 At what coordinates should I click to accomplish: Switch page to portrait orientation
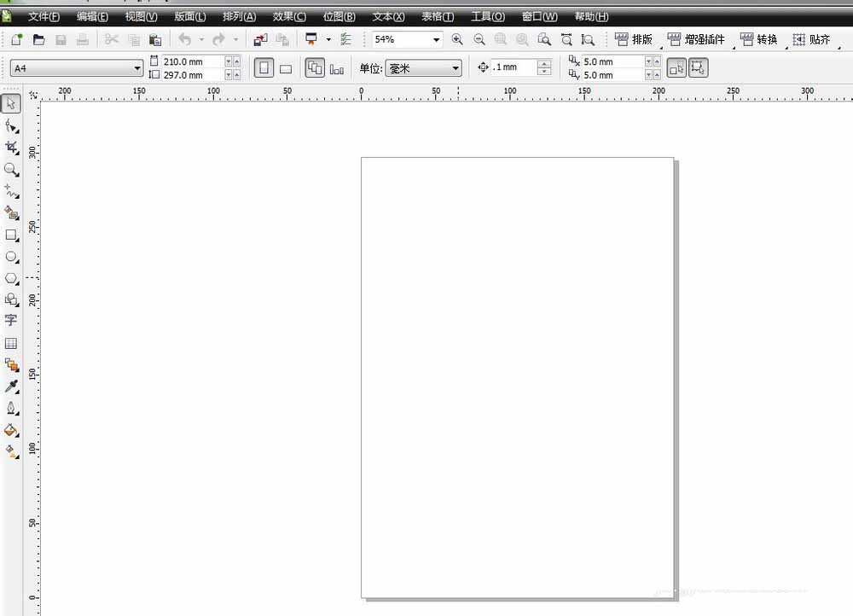tap(264, 67)
